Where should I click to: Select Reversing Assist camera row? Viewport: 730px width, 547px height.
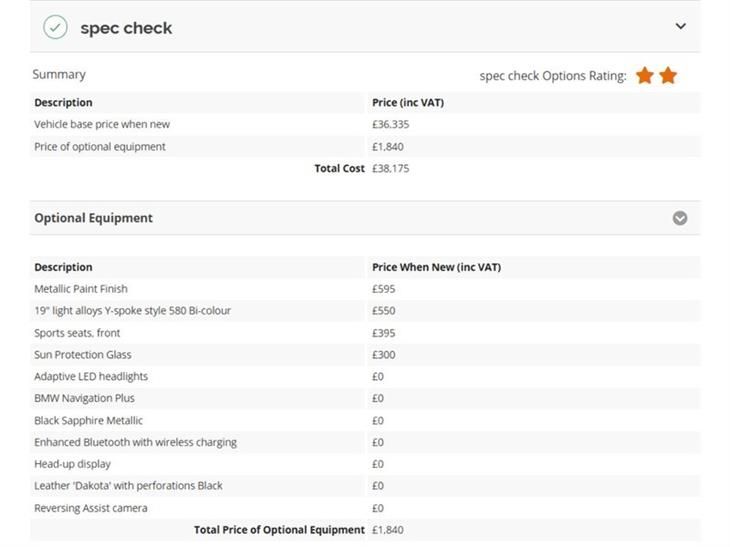[x=365, y=508]
